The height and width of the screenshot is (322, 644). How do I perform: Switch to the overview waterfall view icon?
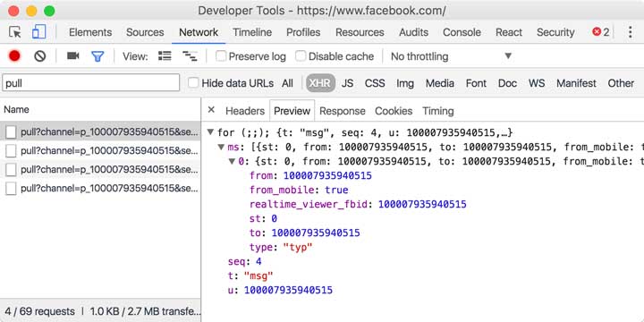190,56
